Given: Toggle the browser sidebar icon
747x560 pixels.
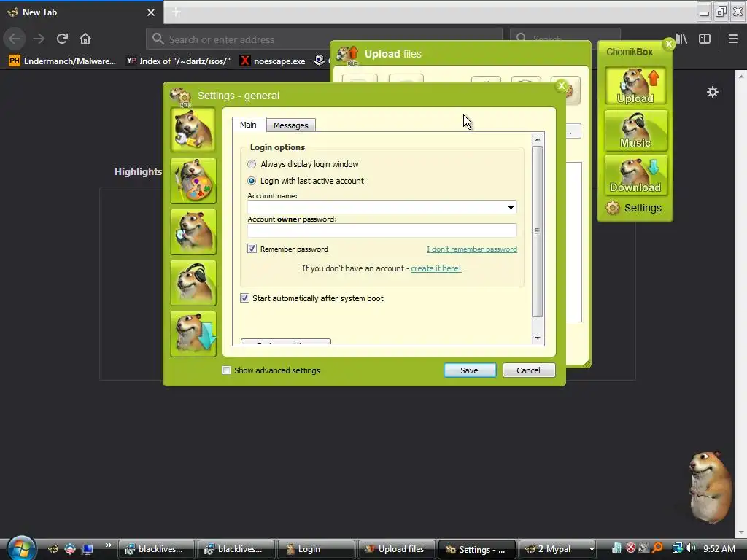Looking at the screenshot, I should click(705, 39).
